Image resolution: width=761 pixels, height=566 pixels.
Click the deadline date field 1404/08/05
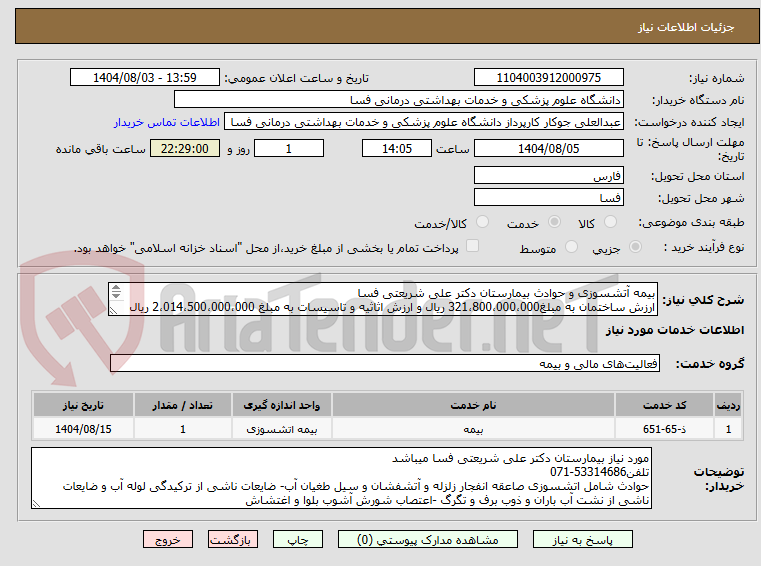coord(548,149)
